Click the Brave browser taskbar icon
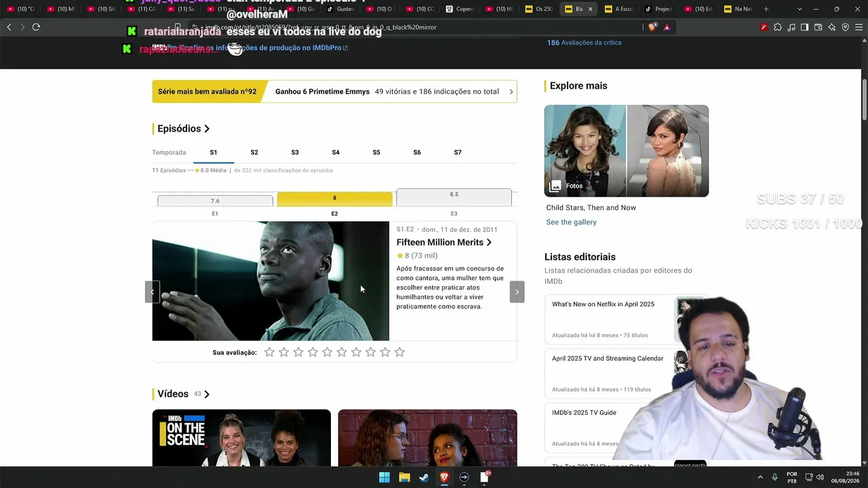This screenshot has width=868, height=488. (444, 477)
